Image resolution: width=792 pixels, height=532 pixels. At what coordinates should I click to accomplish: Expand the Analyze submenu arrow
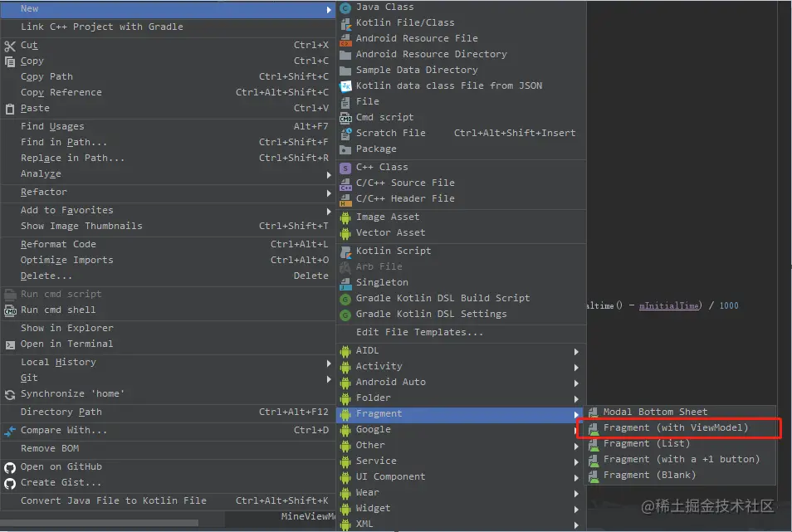point(329,174)
